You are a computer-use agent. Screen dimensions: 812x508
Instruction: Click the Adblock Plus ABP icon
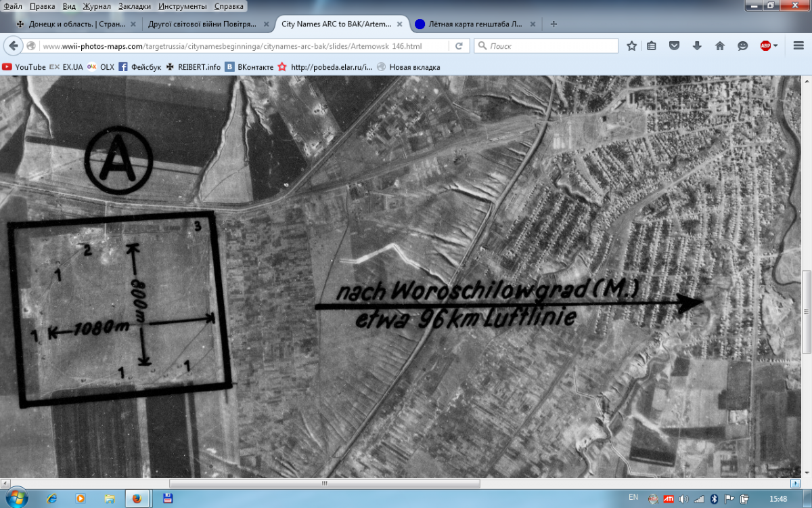(x=765, y=46)
